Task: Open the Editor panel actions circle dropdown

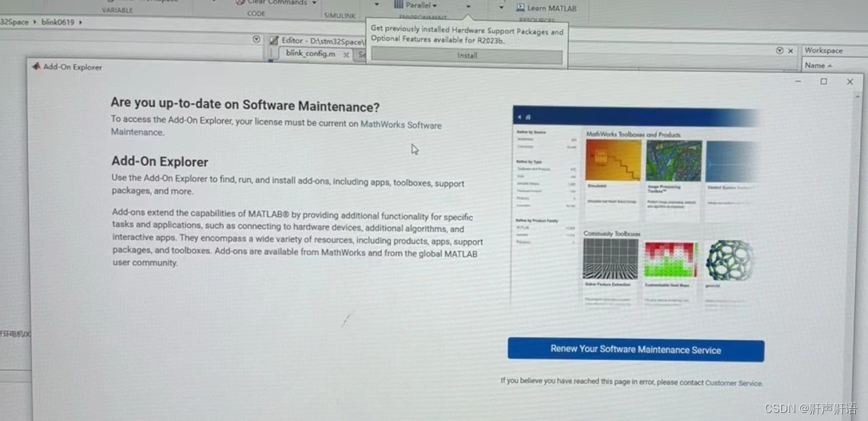Action: tap(780, 51)
